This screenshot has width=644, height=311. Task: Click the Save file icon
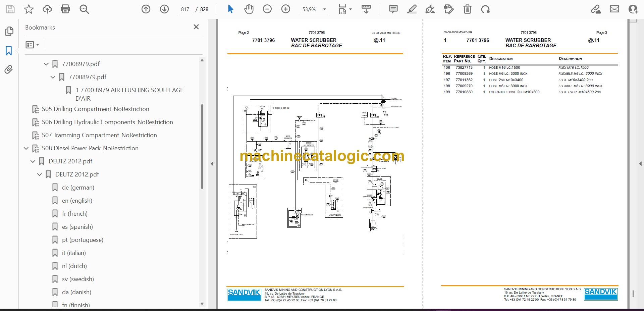[10, 9]
